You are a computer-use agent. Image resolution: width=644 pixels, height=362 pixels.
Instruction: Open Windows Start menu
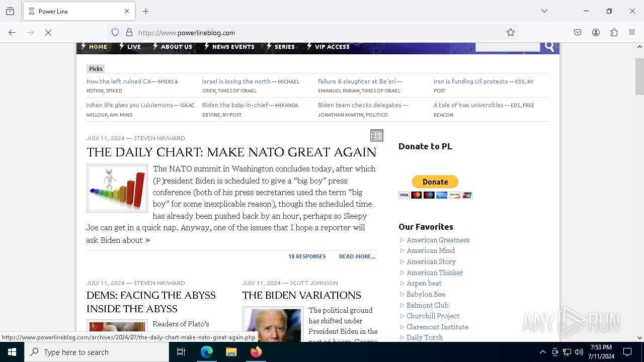[12, 352]
